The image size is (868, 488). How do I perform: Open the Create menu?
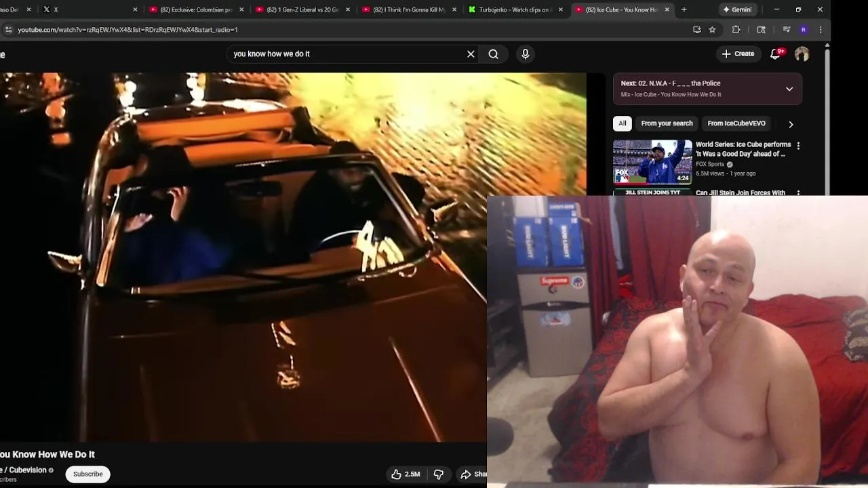738,54
